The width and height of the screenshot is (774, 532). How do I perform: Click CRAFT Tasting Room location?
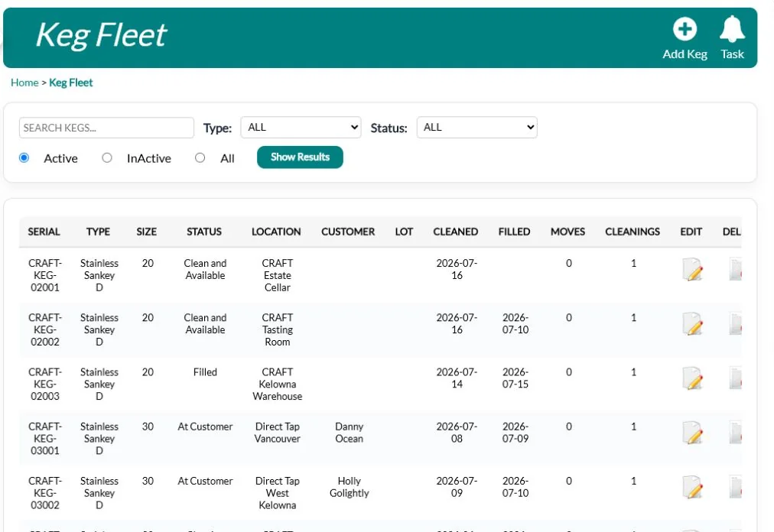pos(278,329)
